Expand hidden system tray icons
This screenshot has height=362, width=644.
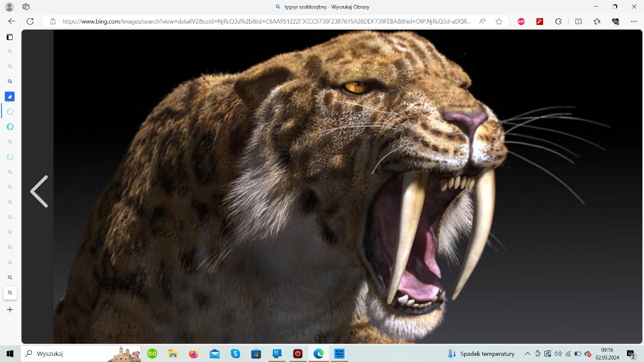(527, 353)
